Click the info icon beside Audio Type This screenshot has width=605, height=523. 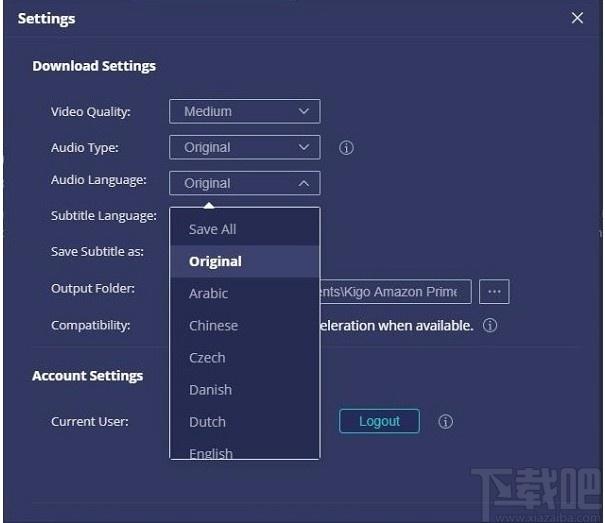click(346, 147)
